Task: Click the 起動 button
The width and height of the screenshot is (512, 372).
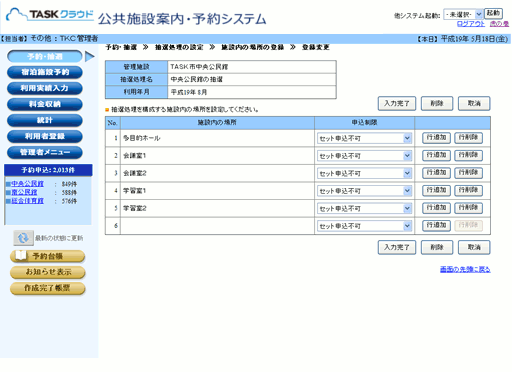Action: pyautogui.click(x=493, y=13)
